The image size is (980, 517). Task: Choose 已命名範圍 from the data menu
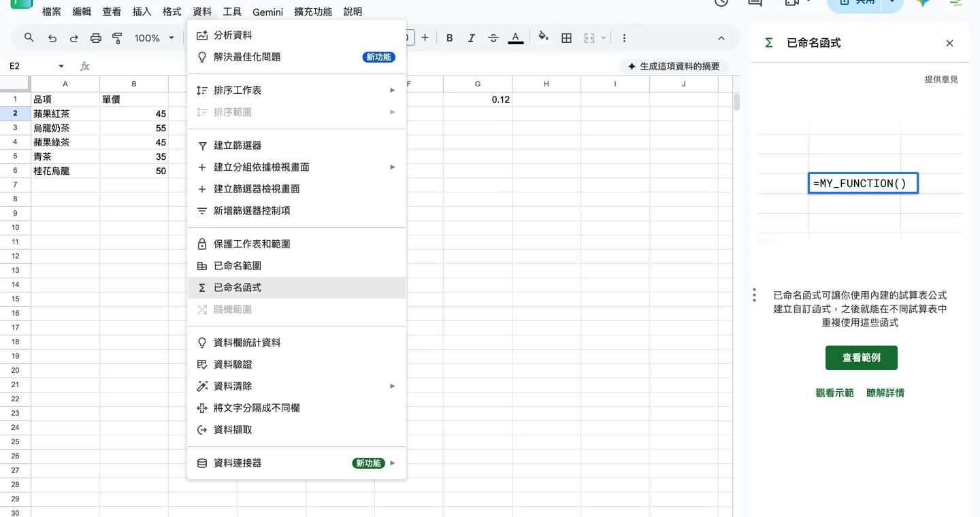297,265
